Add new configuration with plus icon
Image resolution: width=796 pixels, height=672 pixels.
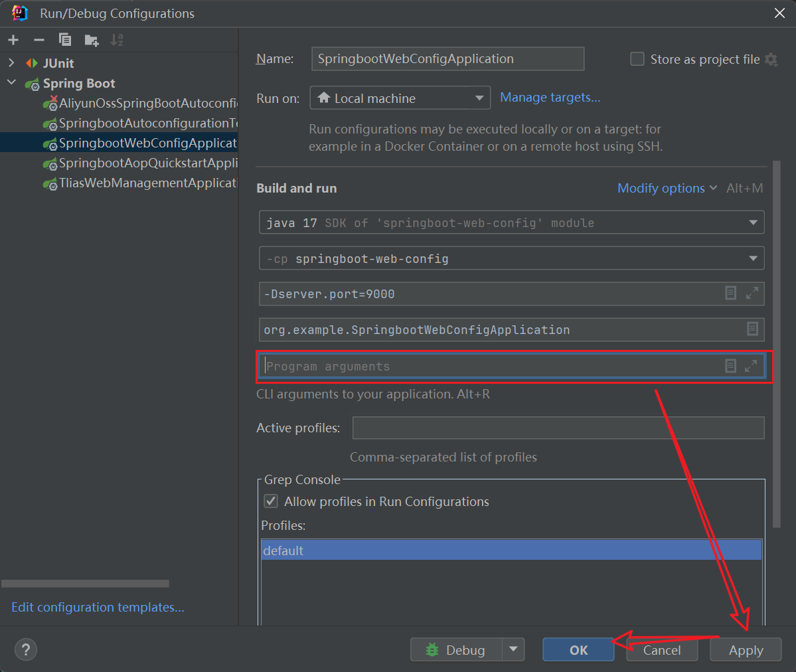tap(13, 40)
